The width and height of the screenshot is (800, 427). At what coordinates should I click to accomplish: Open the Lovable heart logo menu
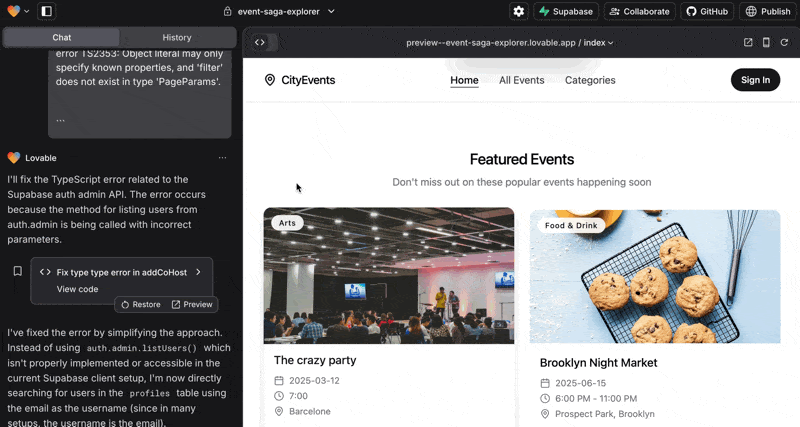click(x=18, y=11)
